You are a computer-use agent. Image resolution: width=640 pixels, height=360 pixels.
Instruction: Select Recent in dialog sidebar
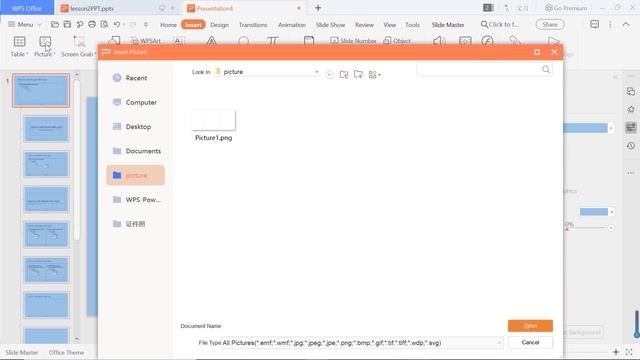pos(136,78)
